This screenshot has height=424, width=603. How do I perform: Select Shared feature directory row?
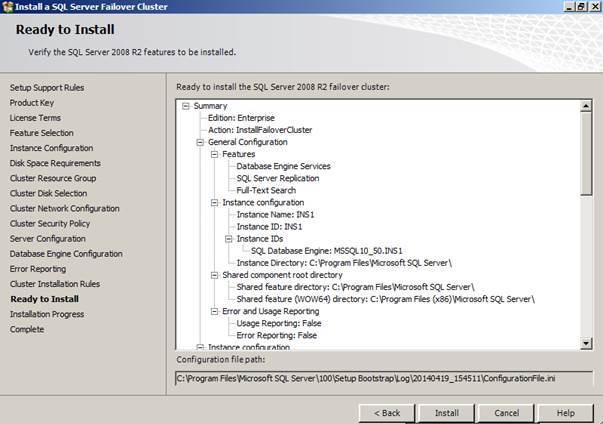point(355,287)
